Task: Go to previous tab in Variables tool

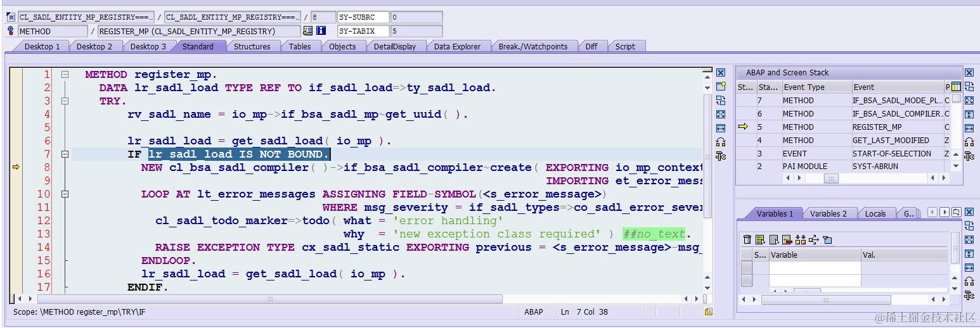Action: 932,213
